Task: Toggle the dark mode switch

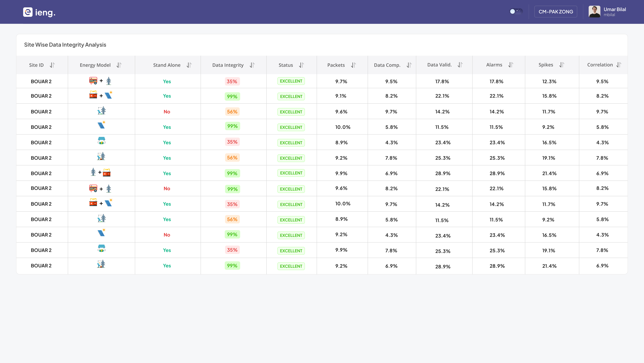Action: coord(516,11)
